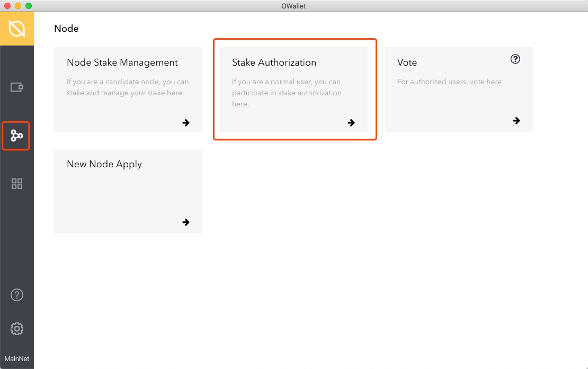Select the Node icon in the sidebar
This screenshot has height=369, width=588.
[x=16, y=136]
